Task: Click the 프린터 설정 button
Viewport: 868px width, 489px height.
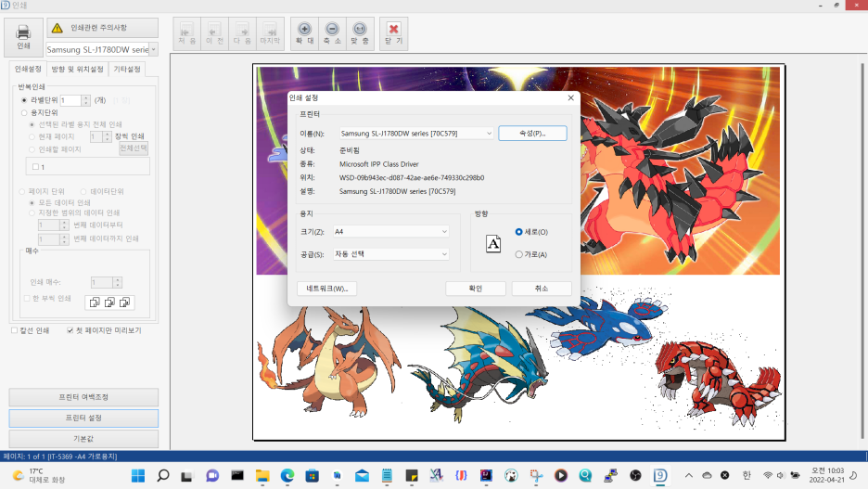Action: click(83, 418)
